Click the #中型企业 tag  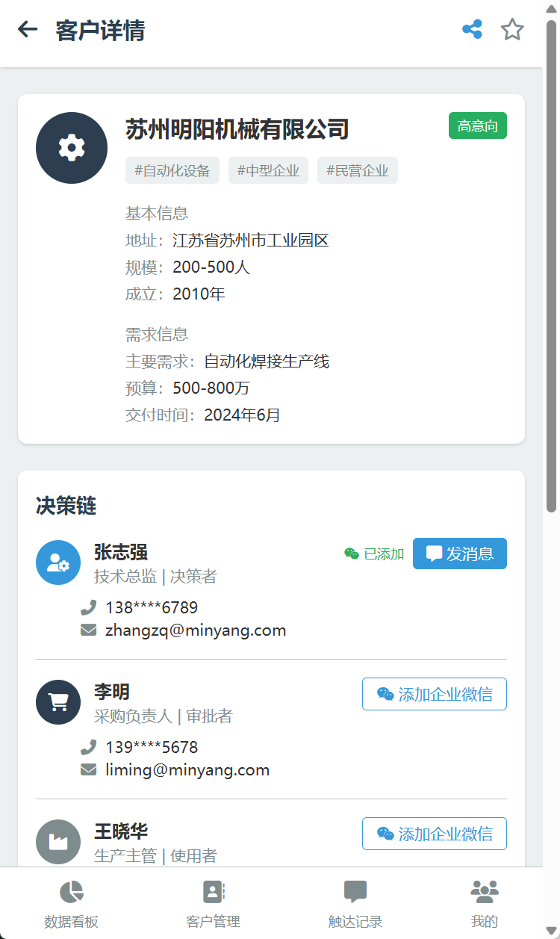click(268, 170)
